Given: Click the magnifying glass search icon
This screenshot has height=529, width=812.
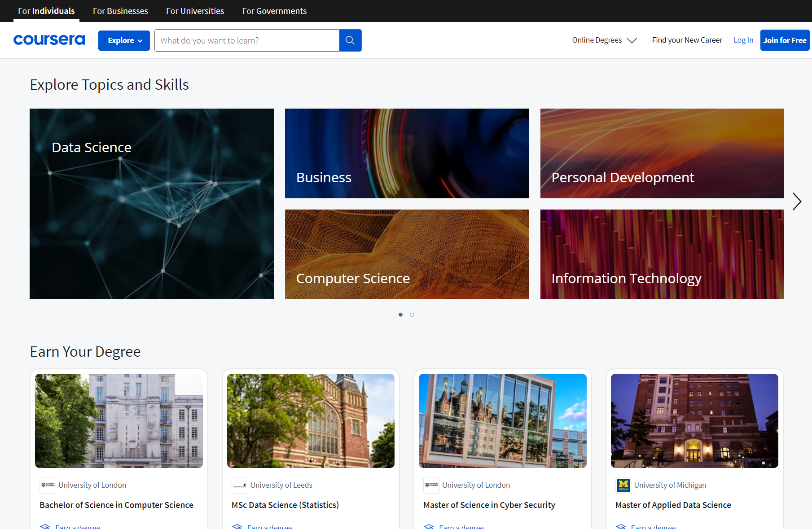Looking at the screenshot, I should [x=350, y=40].
